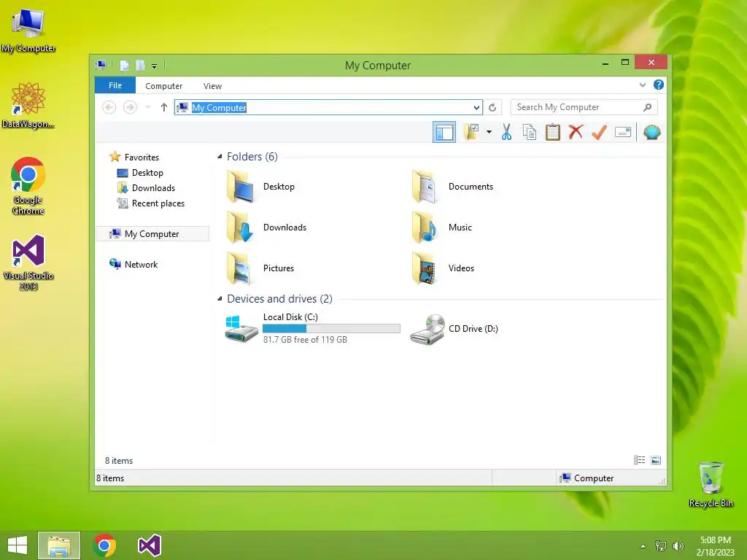The image size is (747, 560).
Task: Select the Google Chrome desktop shortcut
Action: click(28, 186)
